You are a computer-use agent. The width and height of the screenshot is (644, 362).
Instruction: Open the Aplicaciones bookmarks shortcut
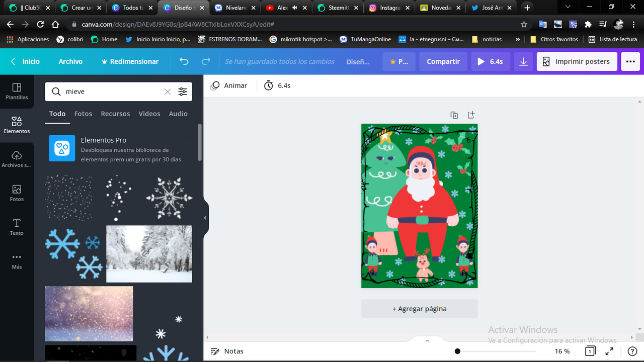(28, 39)
